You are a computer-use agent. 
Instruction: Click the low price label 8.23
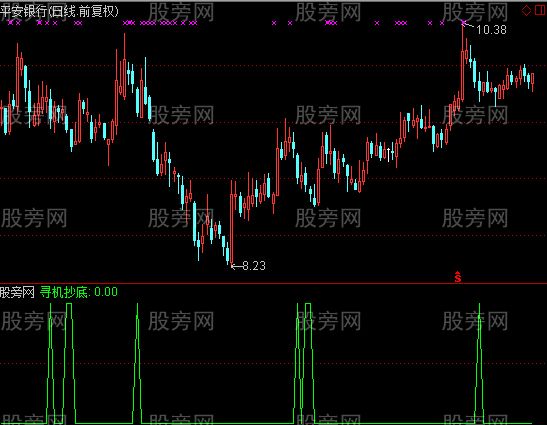(x=254, y=266)
